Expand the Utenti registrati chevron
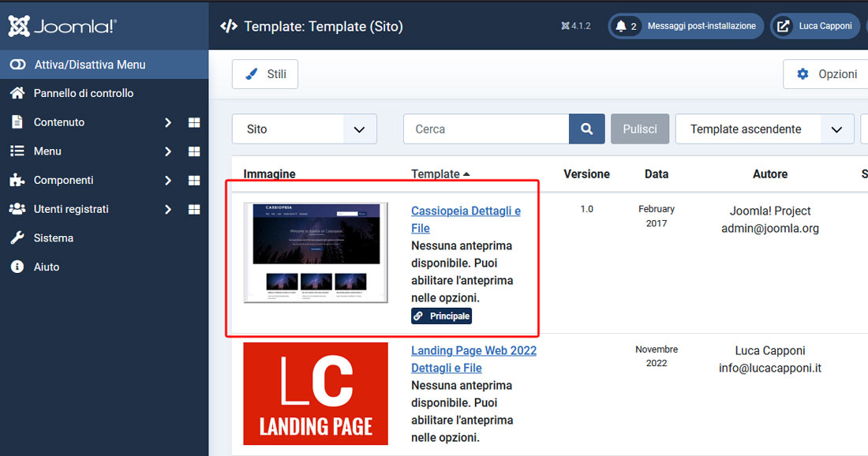This screenshot has width=868, height=456. tap(168, 209)
